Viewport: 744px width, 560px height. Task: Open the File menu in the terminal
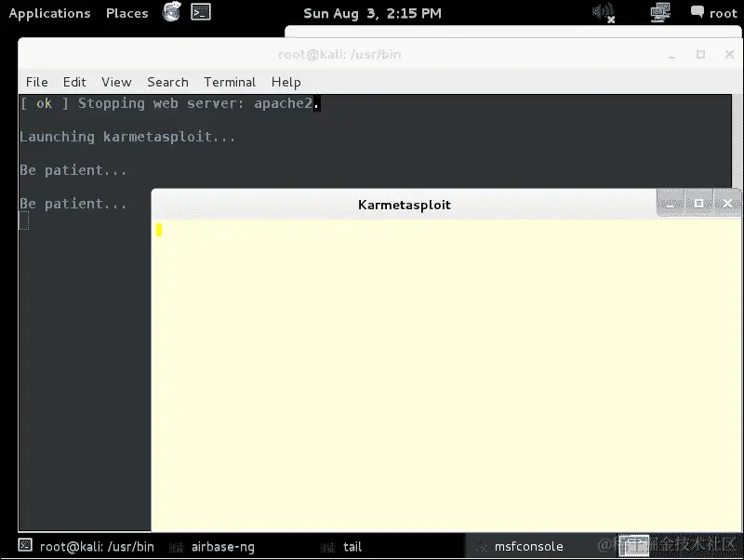(x=36, y=82)
